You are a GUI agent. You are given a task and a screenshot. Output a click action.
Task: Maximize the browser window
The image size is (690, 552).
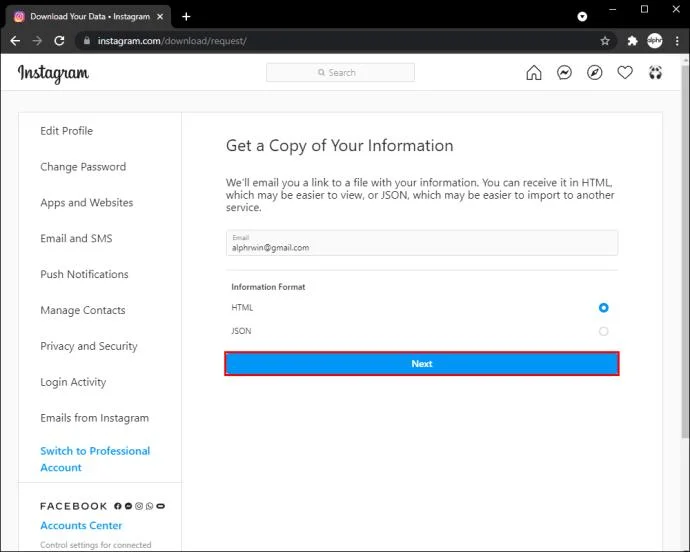click(x=644, y=9)
